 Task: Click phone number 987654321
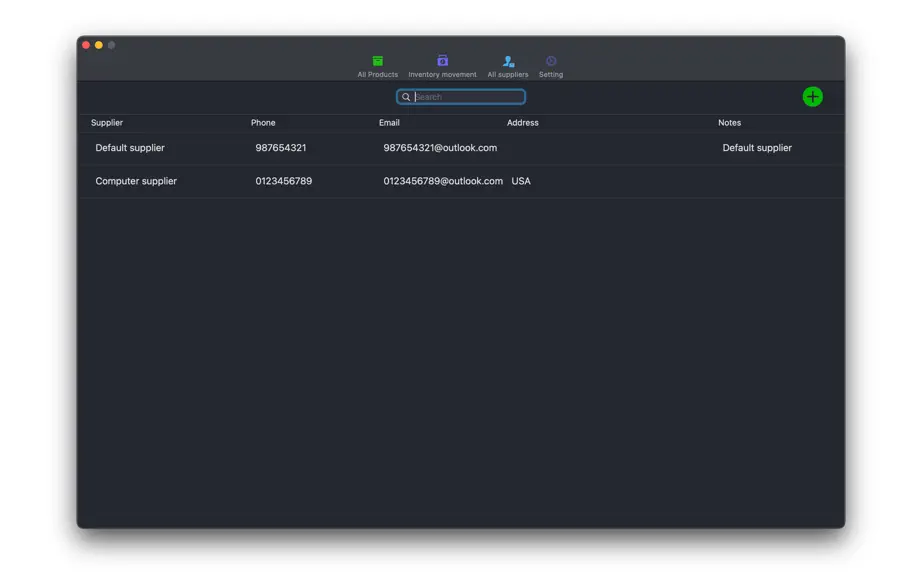[280, 148]
